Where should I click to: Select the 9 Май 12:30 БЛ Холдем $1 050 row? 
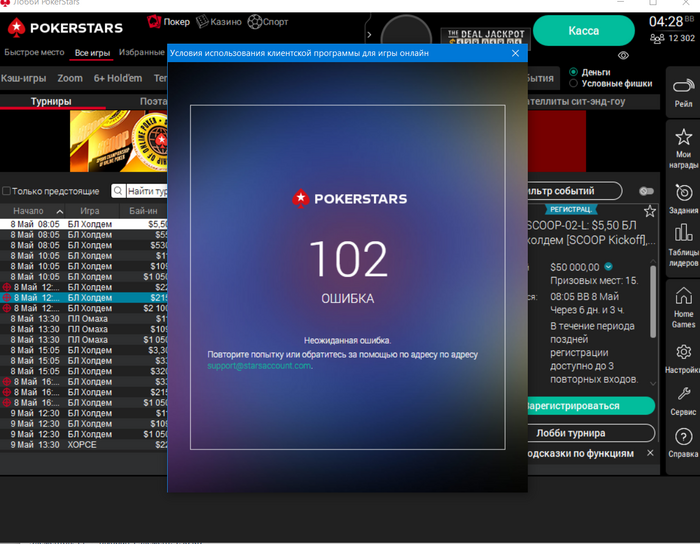pos(83,434)
